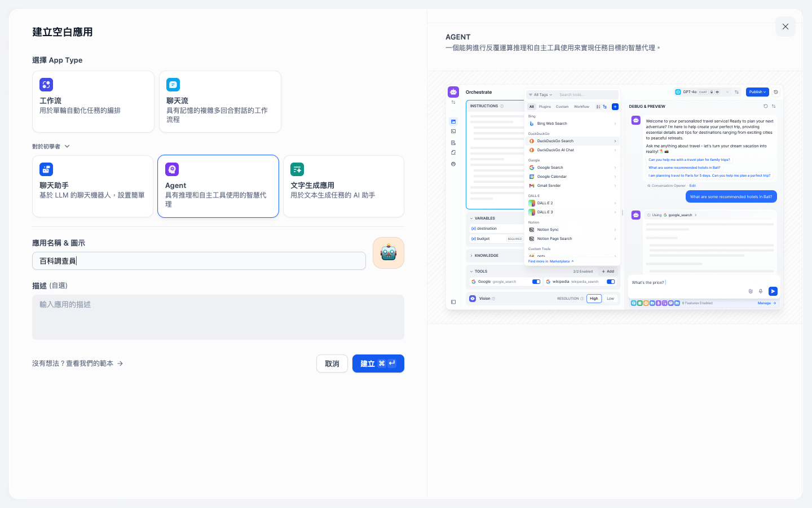Click the 描述 description text area
The width and height of the screenshot is (812, 508).
[218, 317]
